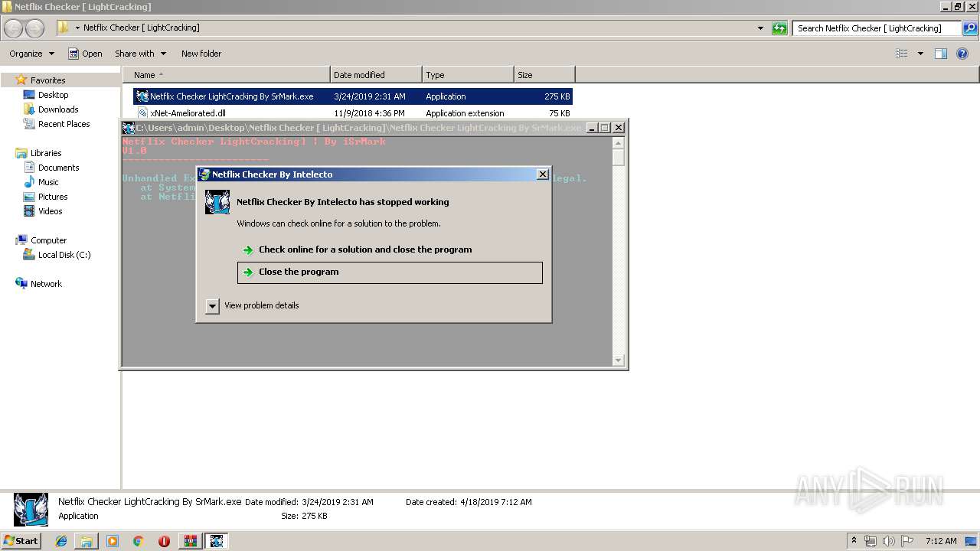Open the WinRAR taskbar icon
This screenshot has width=980, height=551.
190,541
